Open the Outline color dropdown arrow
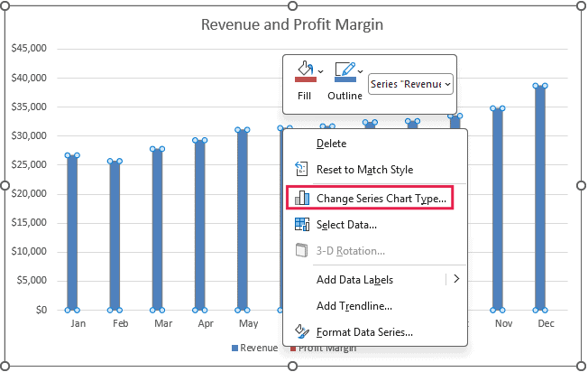Screen dimensions: 588x372 [361, 71]
